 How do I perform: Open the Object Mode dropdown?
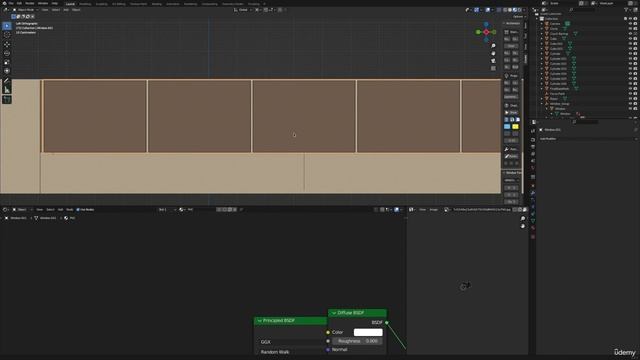pos(25,10)
